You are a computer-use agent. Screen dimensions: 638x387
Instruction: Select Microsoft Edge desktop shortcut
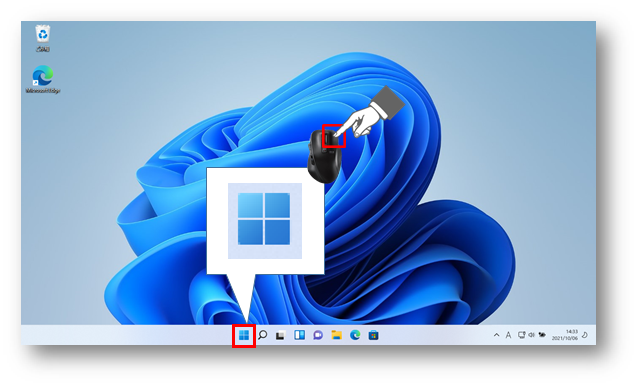43,79
